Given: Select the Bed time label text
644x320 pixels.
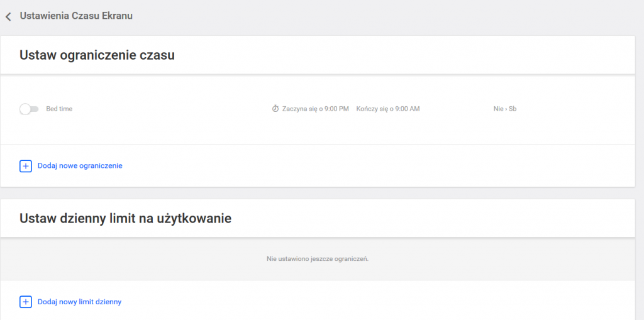Looking at the screenshot, I should (x=59, y=109).
